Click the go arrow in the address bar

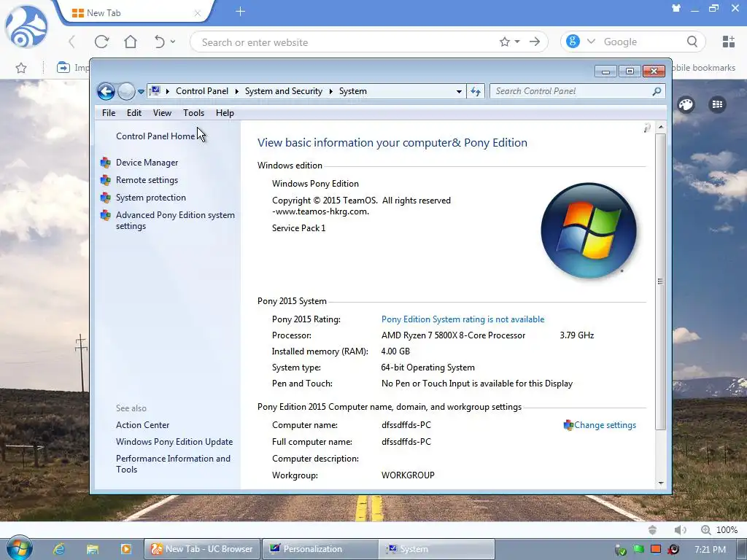click(535, 42)
